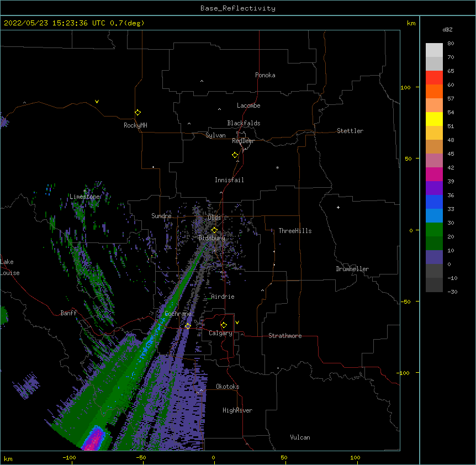Viewport: 476px width, 465px height.
Task: Click the 80 value on the dBZ legend
Action: coord(451,44)
